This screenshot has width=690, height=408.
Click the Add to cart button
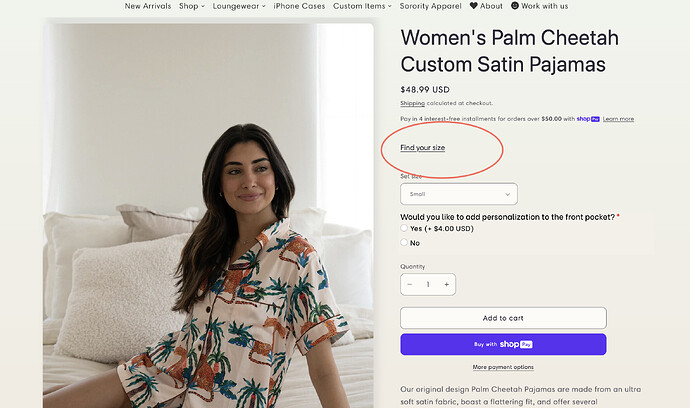click(x=503, y=318)
